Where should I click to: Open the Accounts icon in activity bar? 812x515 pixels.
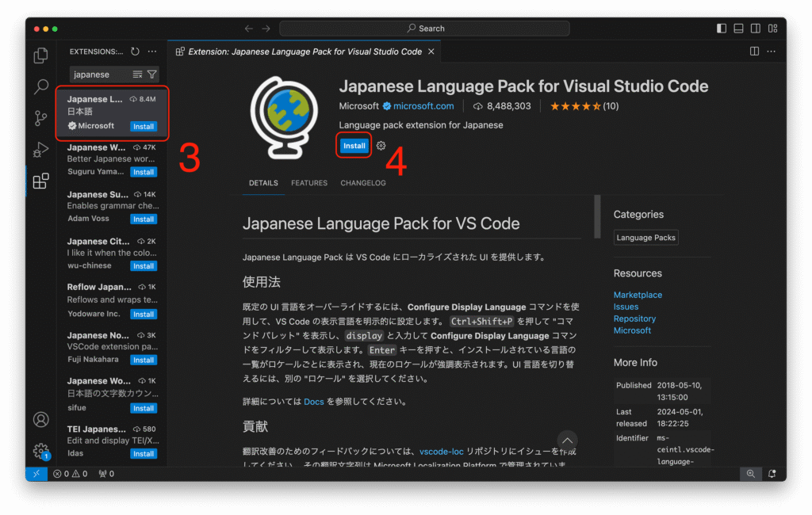click(x=41, y=419)
